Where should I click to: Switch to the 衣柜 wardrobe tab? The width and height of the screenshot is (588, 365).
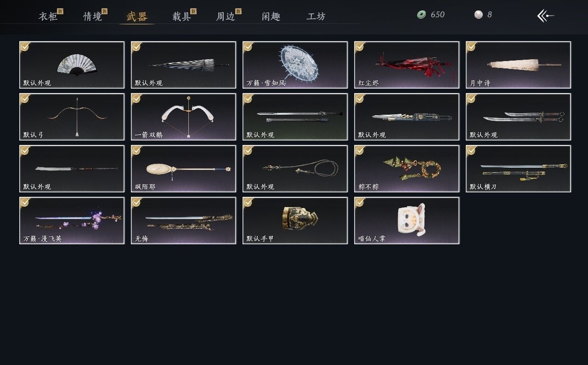[48, 17]
